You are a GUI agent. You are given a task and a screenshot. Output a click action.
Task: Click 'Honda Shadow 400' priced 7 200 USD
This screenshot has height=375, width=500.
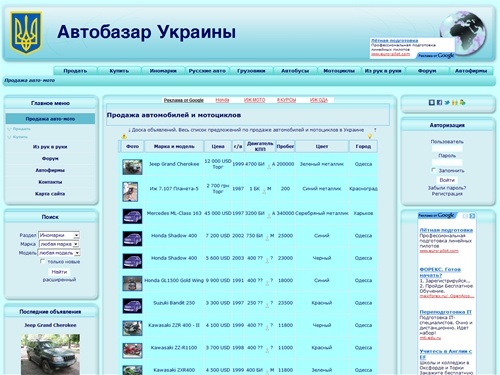pyautogui.click(x=174, y=236)
